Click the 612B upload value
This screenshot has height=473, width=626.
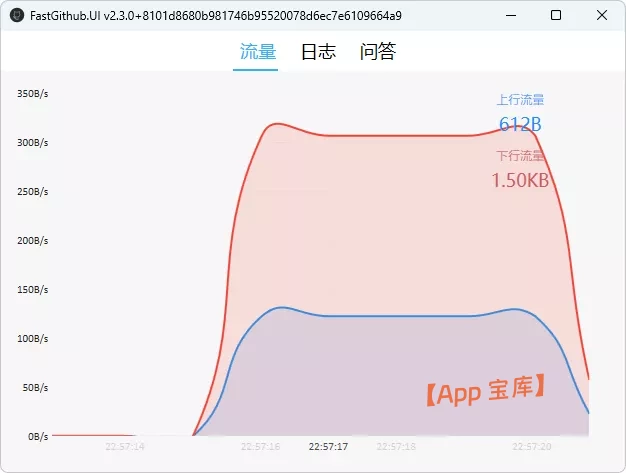[x=520, y=124]
